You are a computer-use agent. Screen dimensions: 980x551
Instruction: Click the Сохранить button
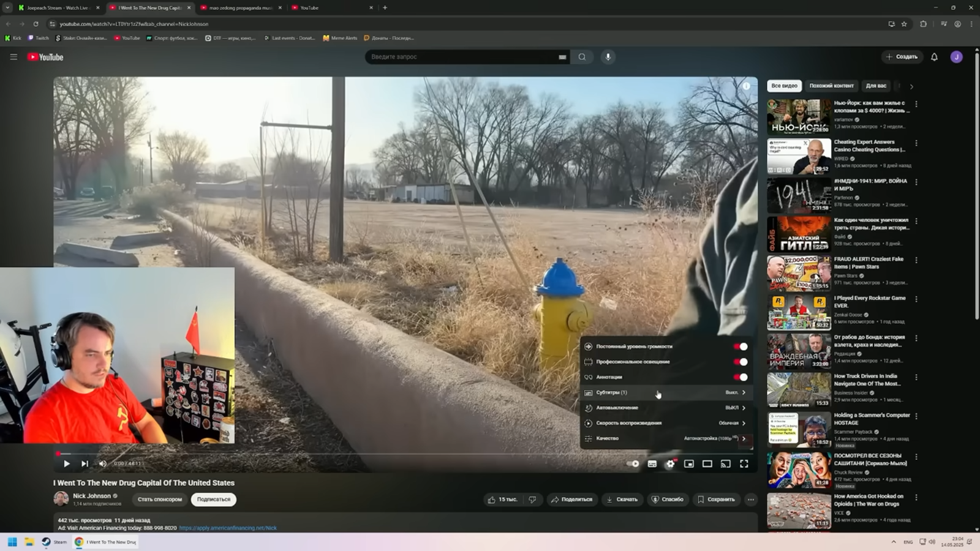point(716,500)
